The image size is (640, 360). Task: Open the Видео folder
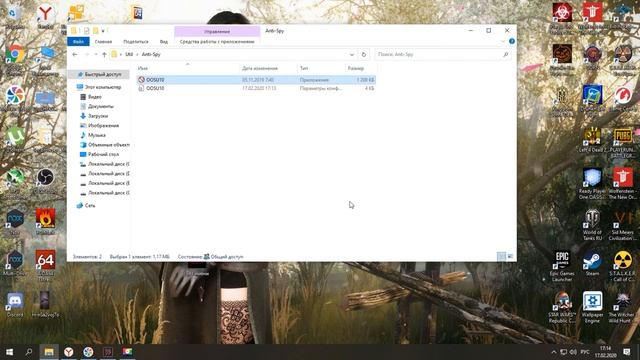(x=91, y=97)
